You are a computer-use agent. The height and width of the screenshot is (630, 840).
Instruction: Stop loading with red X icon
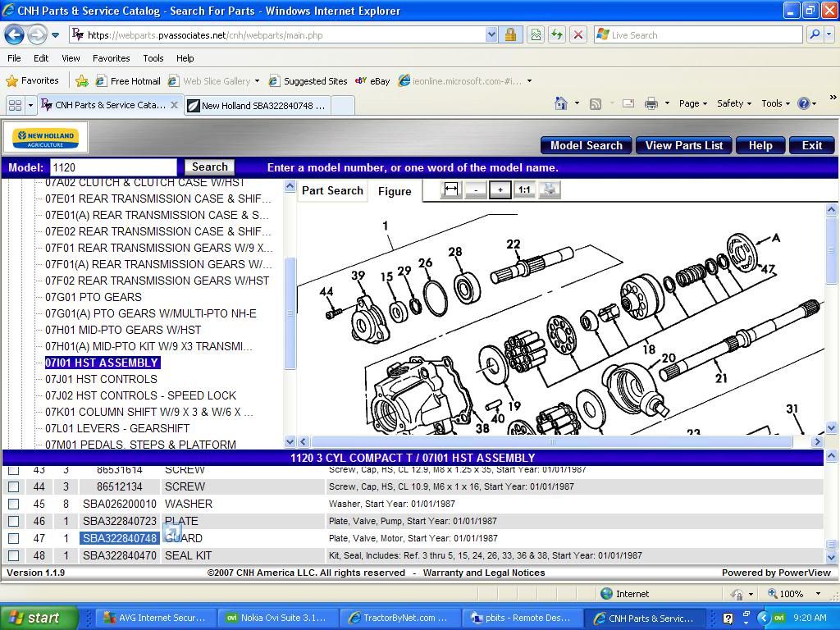pos(578,35)
